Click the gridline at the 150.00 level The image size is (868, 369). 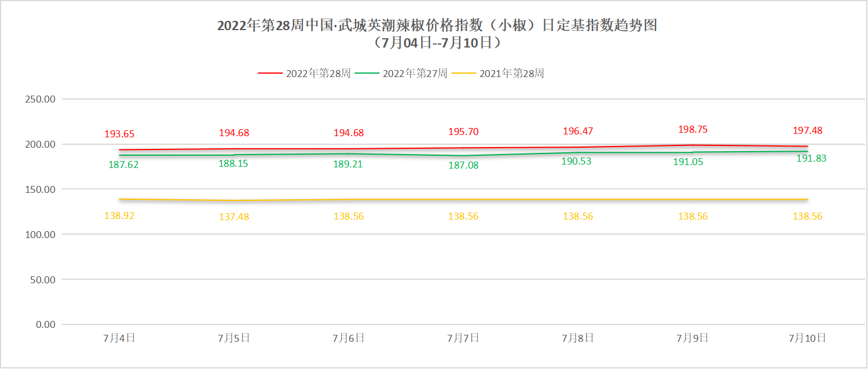[x=405, y=189]
